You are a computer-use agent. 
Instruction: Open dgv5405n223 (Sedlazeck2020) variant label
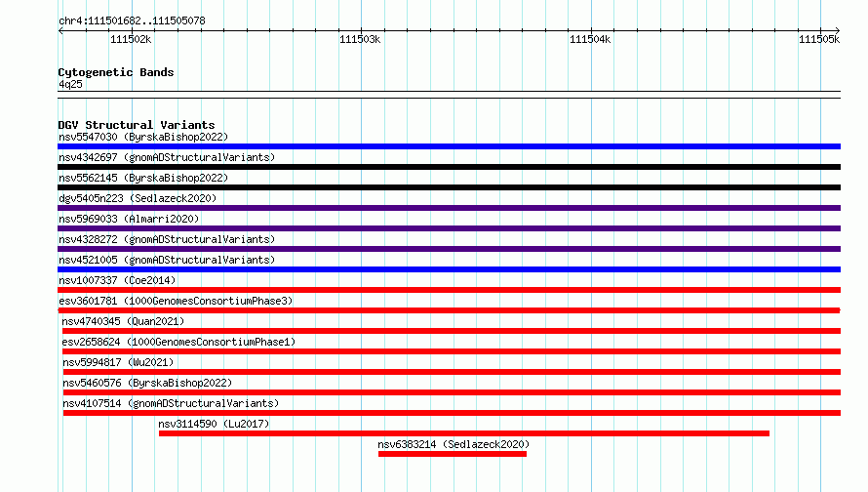(x=138, y=198)
